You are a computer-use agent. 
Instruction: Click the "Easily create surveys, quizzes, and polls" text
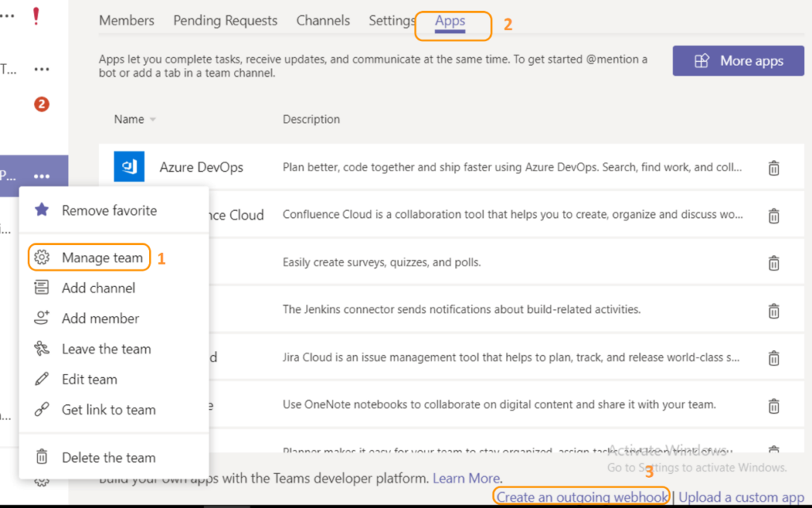click(381, 262)
